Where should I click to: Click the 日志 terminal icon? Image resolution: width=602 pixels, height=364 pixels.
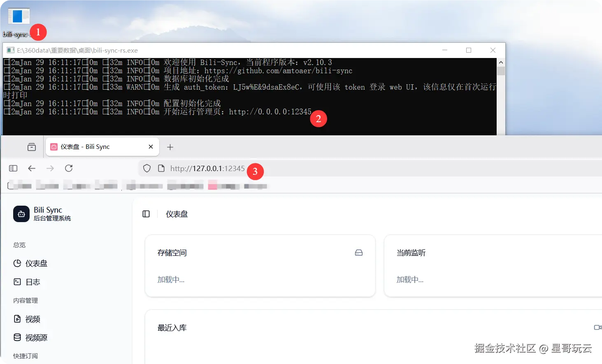coord(17,282)
